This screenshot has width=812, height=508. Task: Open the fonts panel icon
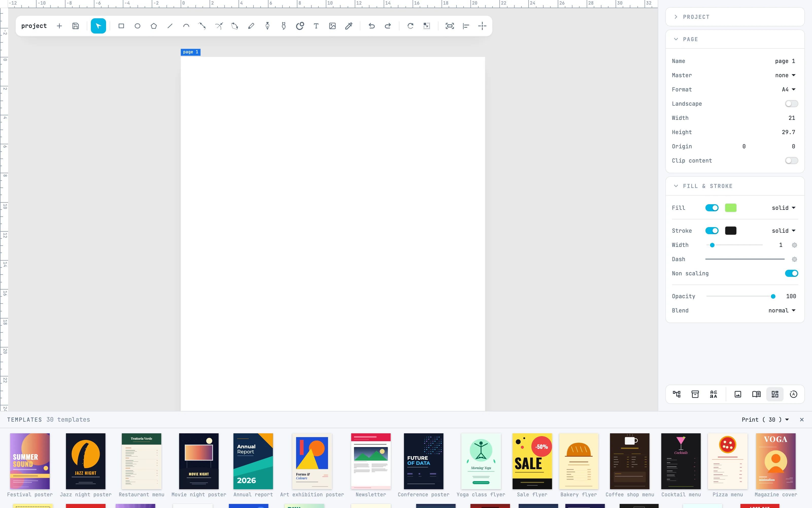point(713,394)
